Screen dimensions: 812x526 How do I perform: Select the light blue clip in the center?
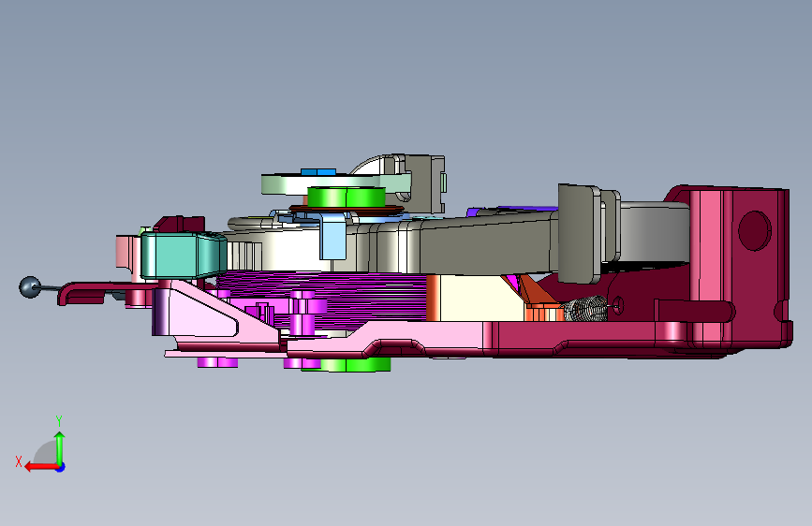pyautogui.click(x=332, y=237)
